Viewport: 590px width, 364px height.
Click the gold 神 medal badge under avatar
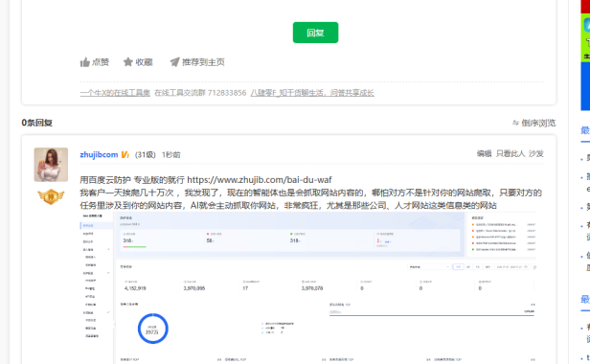51,196
